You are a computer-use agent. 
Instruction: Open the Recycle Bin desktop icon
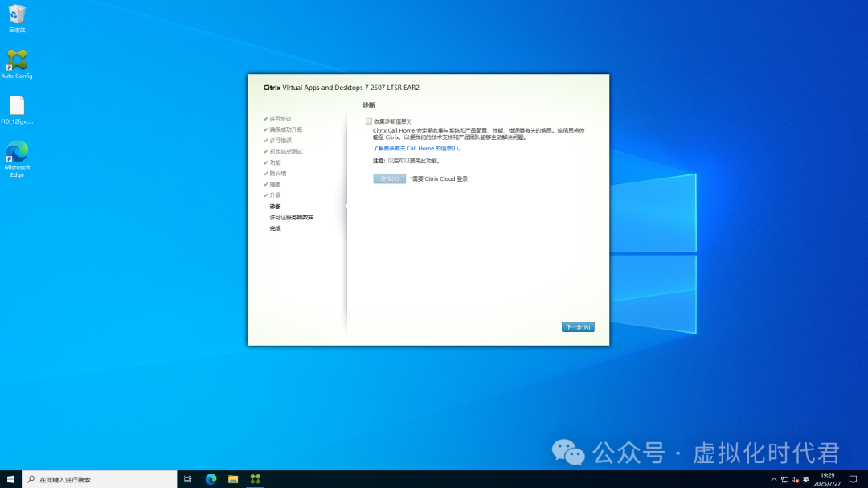(x=17, y=18)
